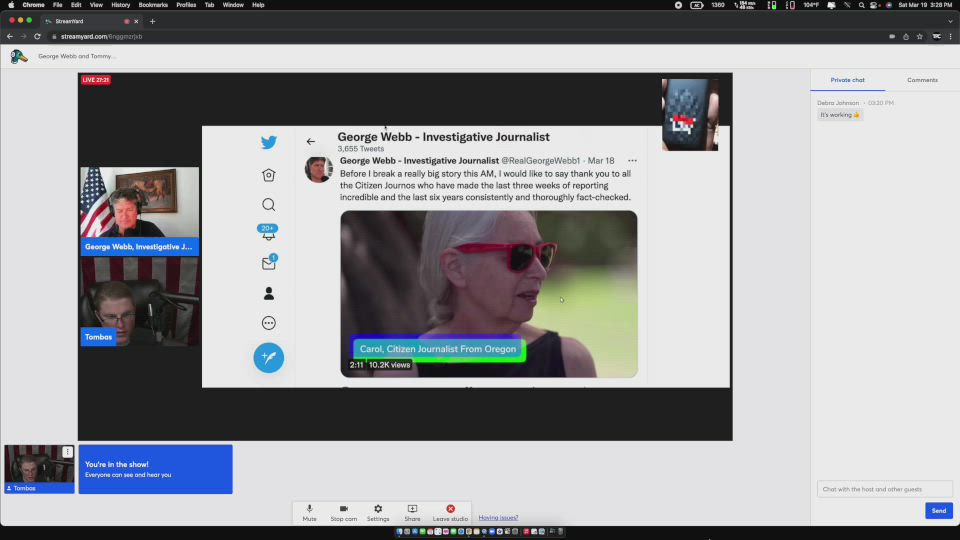Click the blue compose tweet feather button

(x=268, y=357)
